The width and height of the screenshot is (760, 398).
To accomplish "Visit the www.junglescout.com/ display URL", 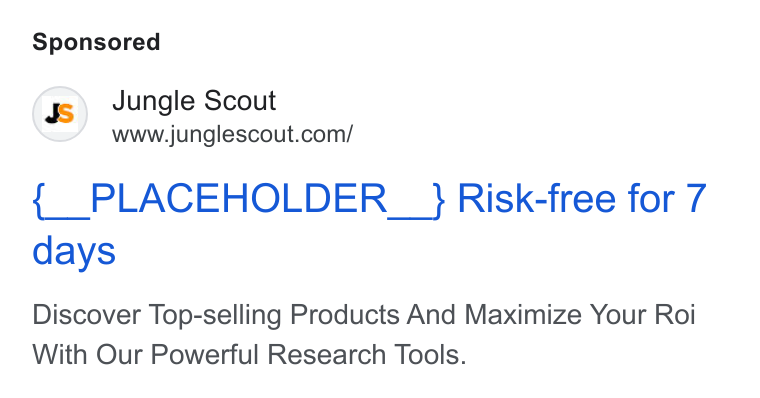I will click(232, 134).
